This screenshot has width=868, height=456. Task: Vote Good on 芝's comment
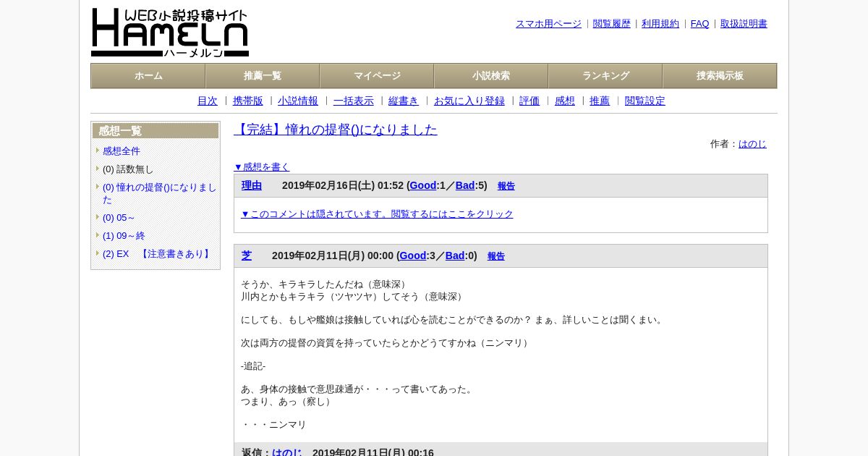[413, 256]
